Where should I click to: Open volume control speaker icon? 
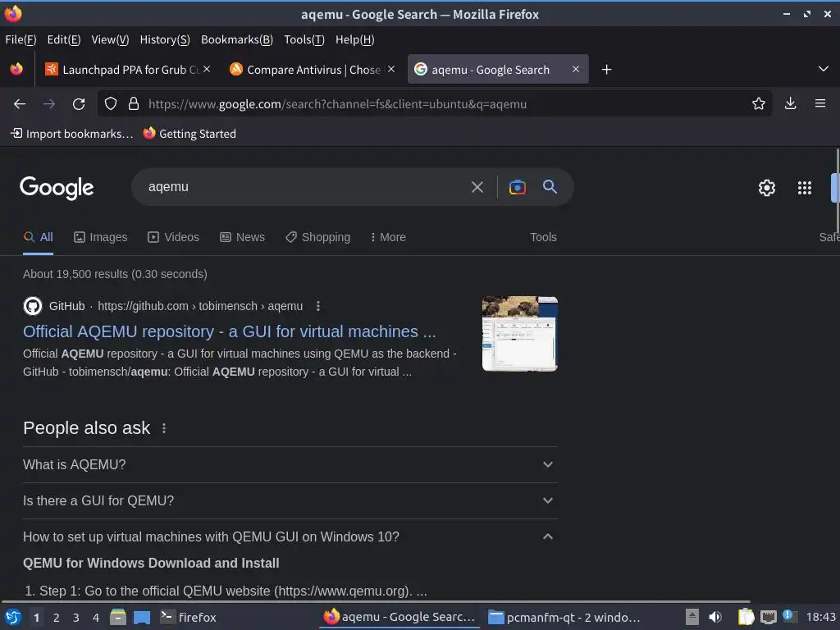point(715,617)
